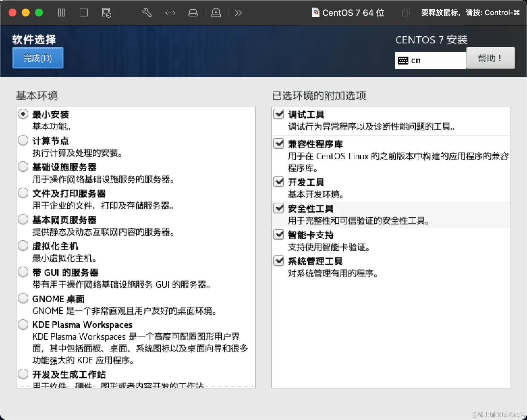Uncheck the 安全性工具 checkbox
The height and width of the screenshot is (420, 527).
(279, 208)
